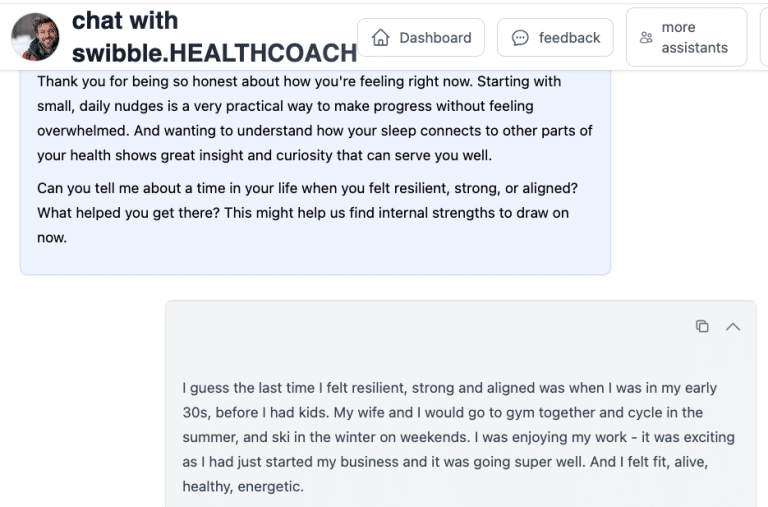
Task: Click the "Dashboard" text label
Action: [x=435, y=38]
